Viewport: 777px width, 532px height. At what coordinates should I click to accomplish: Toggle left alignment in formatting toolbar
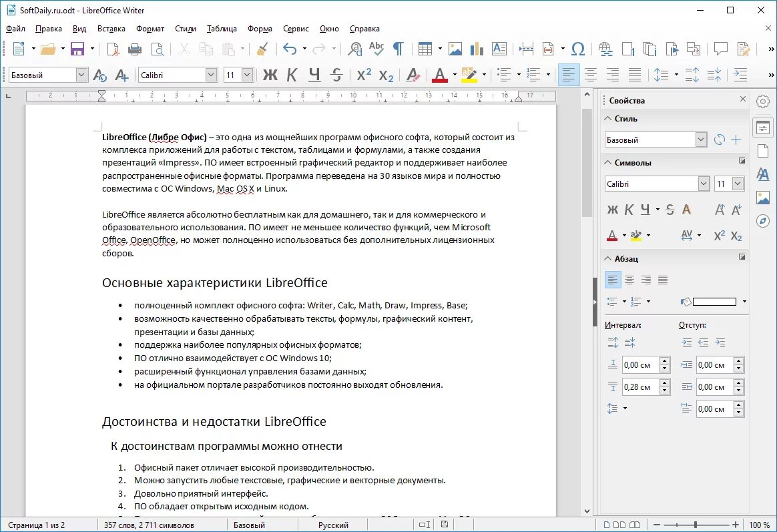(568, 75)
